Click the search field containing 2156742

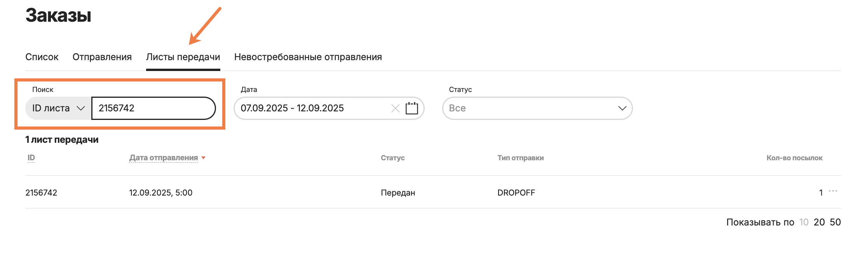[153, 108]
